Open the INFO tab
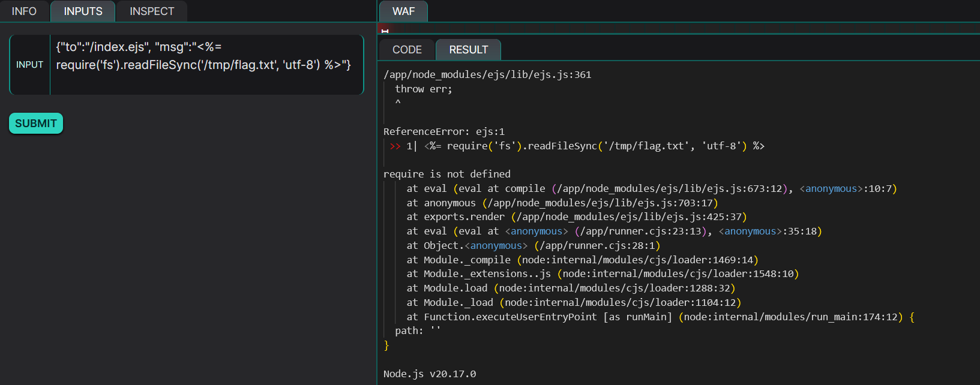This screenshot has width=980, height=385. (x=24, y=11)
